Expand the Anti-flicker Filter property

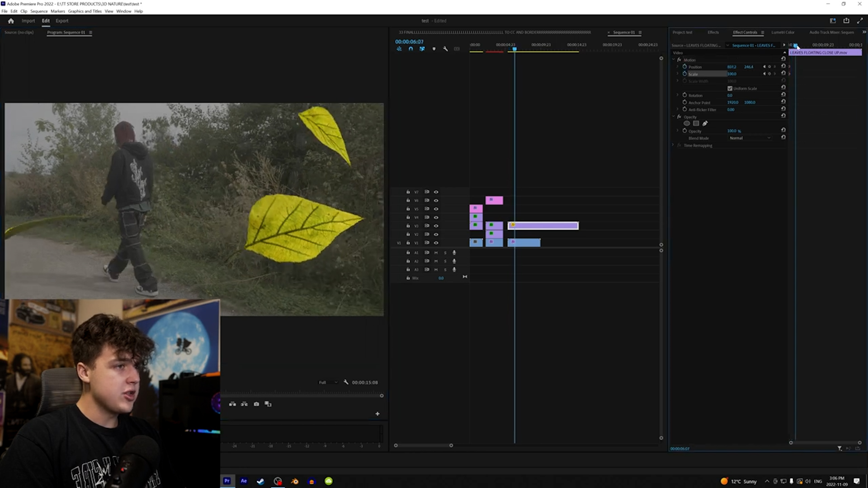(678, 109)
